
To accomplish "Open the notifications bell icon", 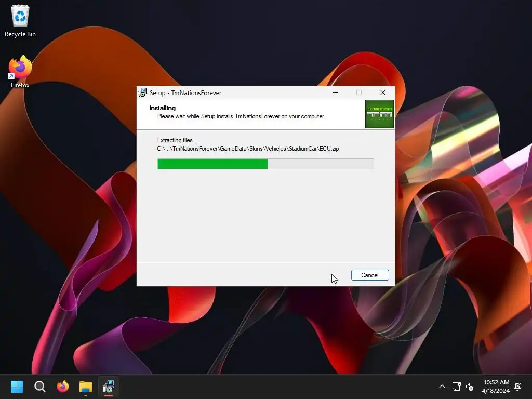I will point(518,387).
